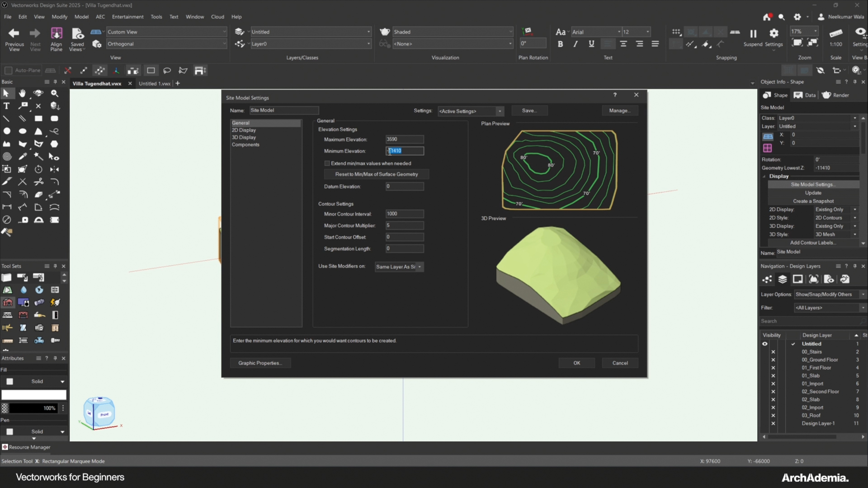Click Reset to Min/Max of Surface Geometry

point(376,174)
